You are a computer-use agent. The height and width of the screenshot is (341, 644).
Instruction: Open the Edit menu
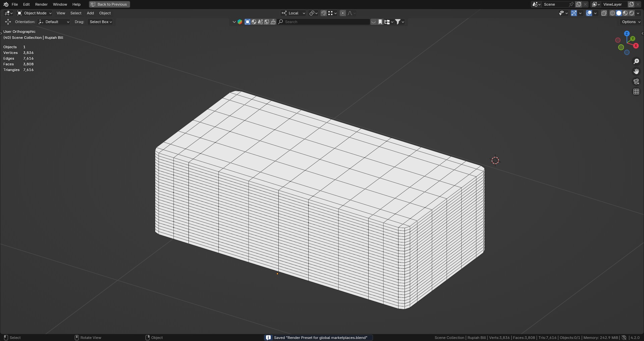[x=26, y=4]
